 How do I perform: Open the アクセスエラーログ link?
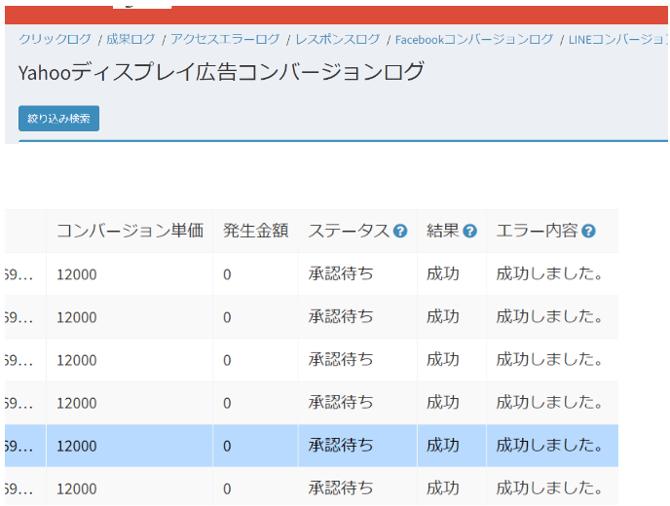click(225, 39)
